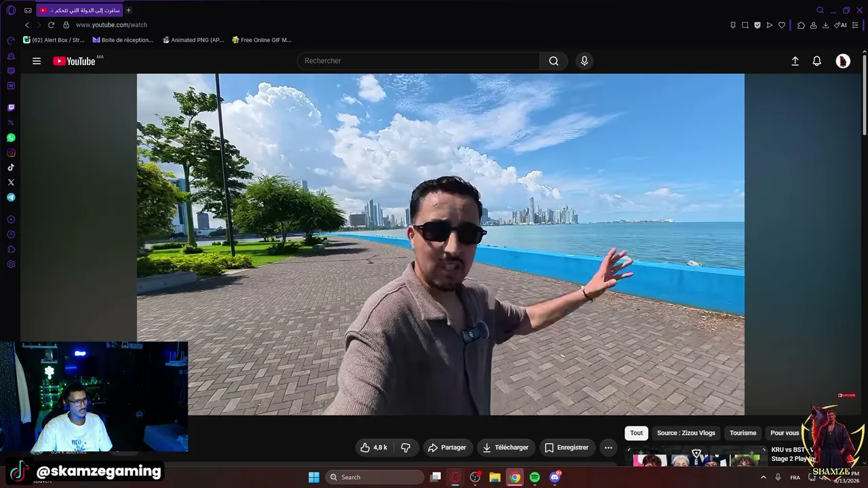Open Google Chrome from the taskbar
The height and width of the screenshot is (488, 868).
point(515,477)
